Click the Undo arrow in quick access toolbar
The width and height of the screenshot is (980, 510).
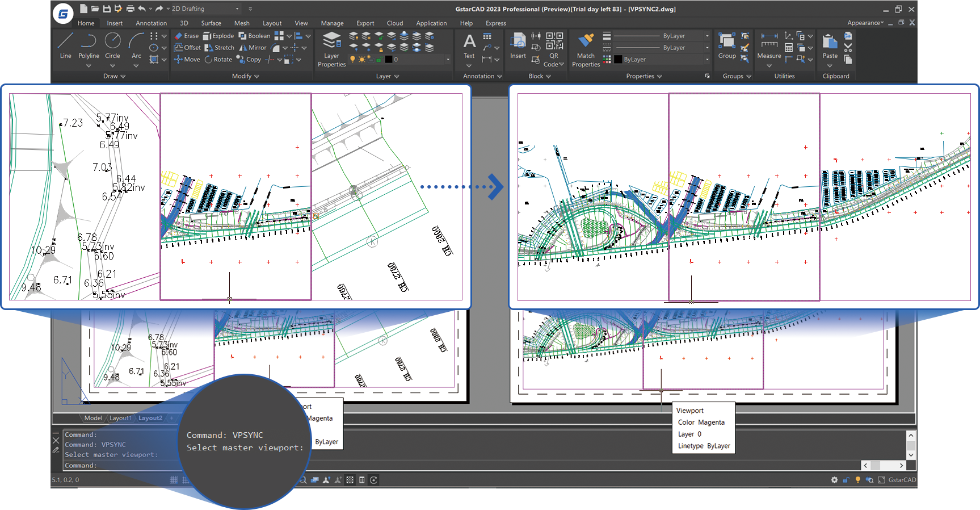pyautogui.click(x=142, y=9)
